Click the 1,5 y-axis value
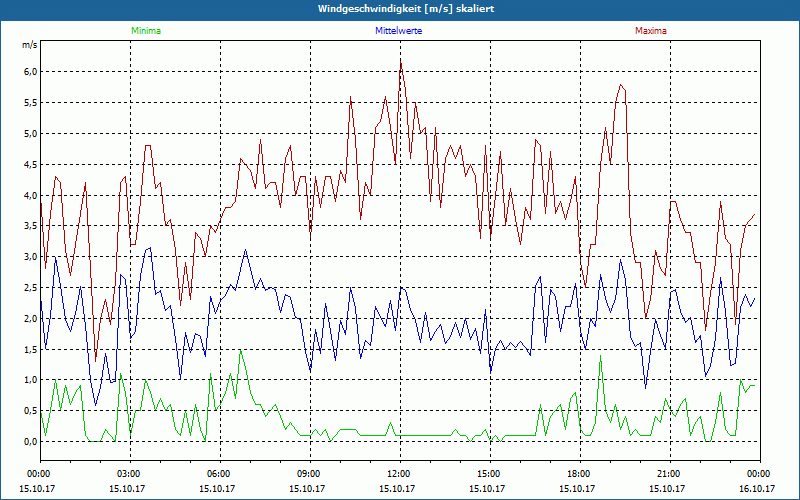This screenshot has height=500, width=800. pos(31,349)
